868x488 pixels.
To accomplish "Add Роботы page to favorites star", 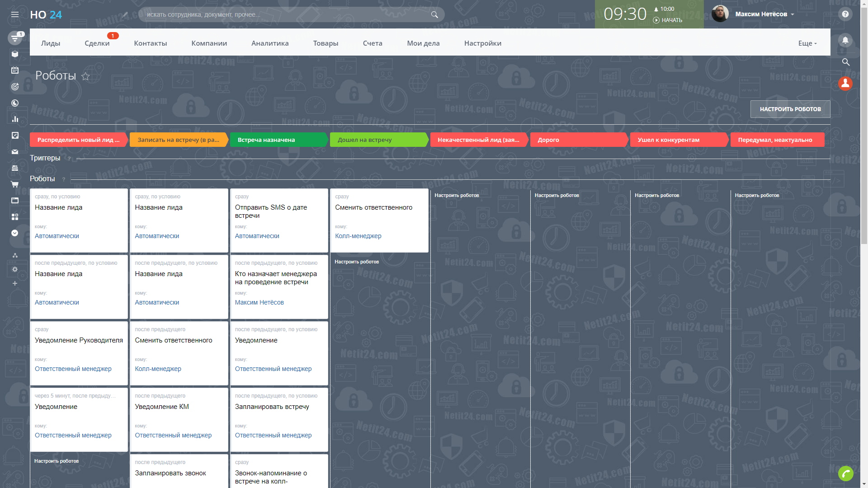I will [x=85, y=76].
